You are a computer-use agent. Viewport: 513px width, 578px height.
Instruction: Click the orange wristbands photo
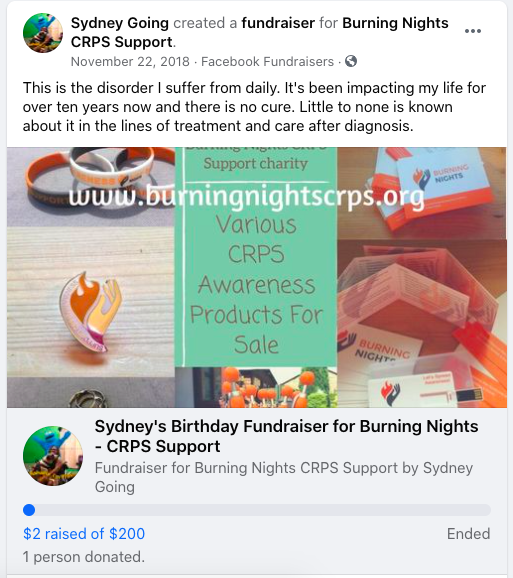click(91, 187)
